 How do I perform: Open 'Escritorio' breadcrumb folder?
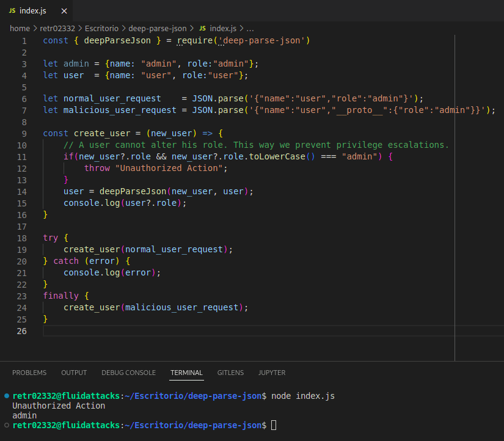coord(101,29)
